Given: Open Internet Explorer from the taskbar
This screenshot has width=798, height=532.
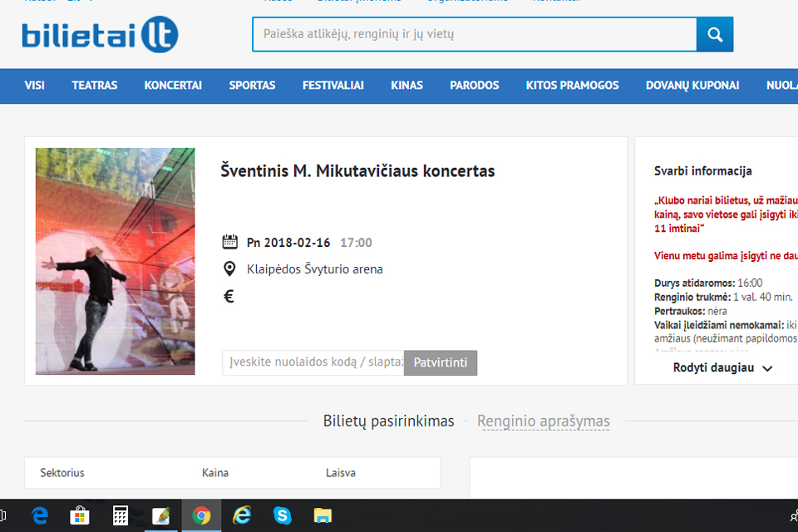Looking at the screenshot, I should click(x=242, y=516).
